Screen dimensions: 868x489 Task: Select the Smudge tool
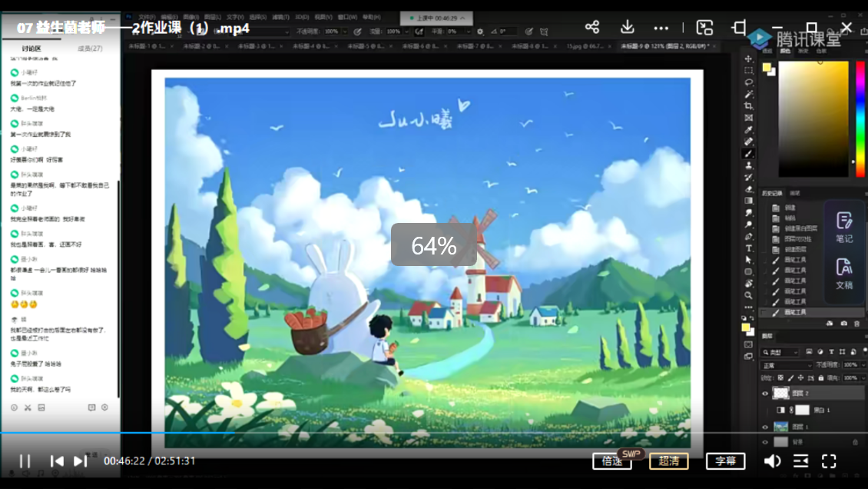point(748,213)
